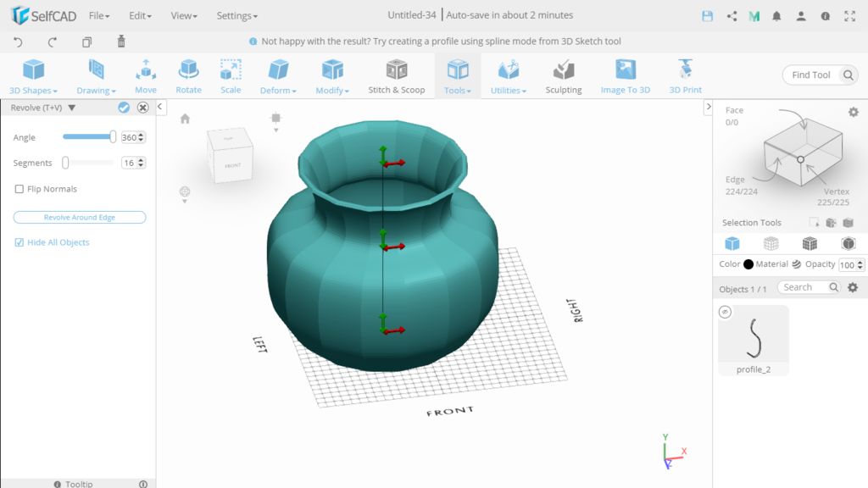Select solid plus wireframe selection mode cube
The width and height of the screenshot is (868, 488).
tap(810, 243)
